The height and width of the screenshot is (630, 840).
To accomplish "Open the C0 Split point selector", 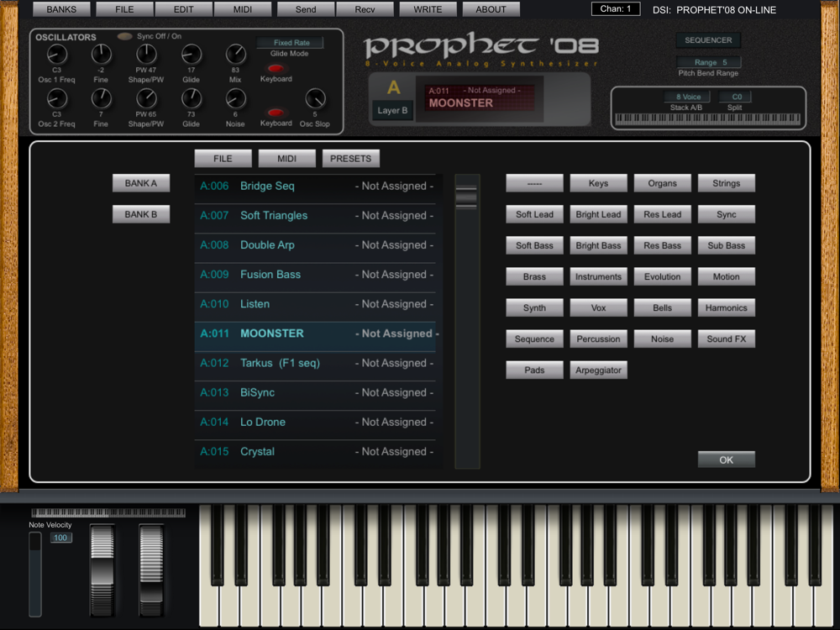I will [x=736, y=97].
